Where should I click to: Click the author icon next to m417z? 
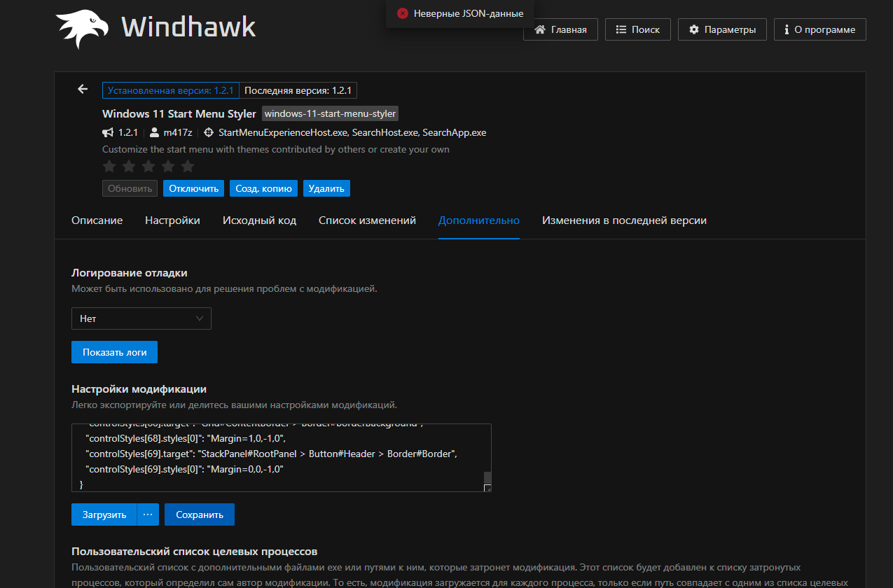(x=155, y=132)
